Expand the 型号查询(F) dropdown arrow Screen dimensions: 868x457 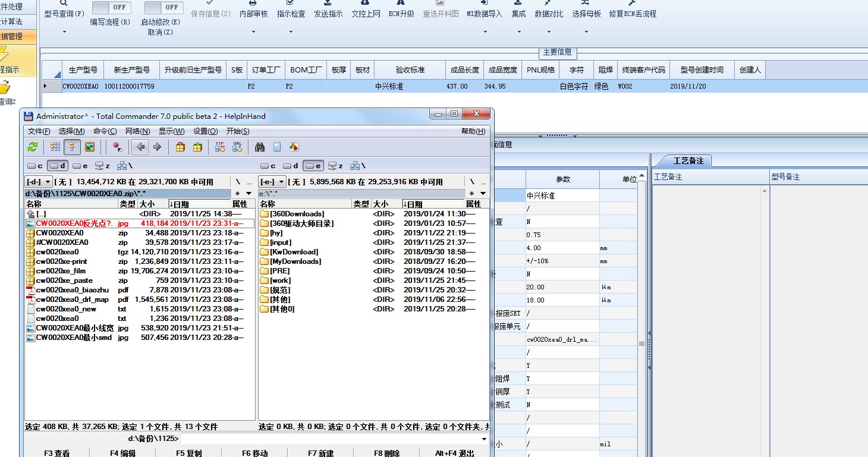coord(64,31)
